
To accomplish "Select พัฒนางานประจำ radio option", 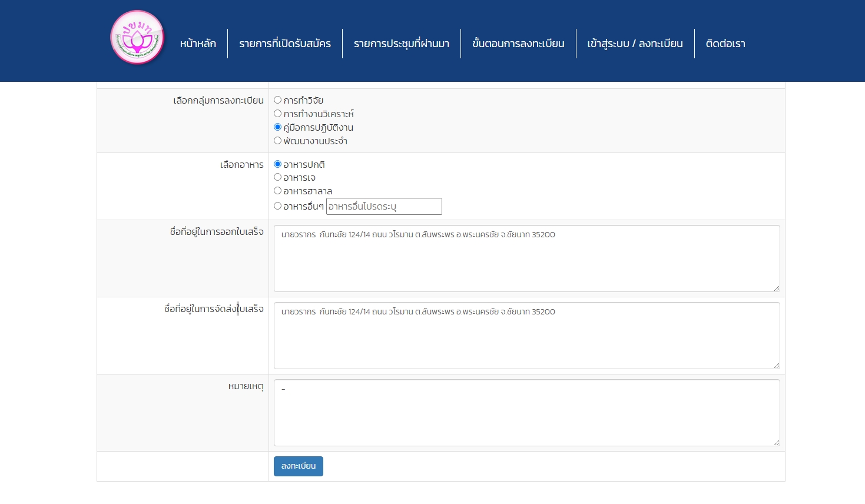I will pos(277,141).
